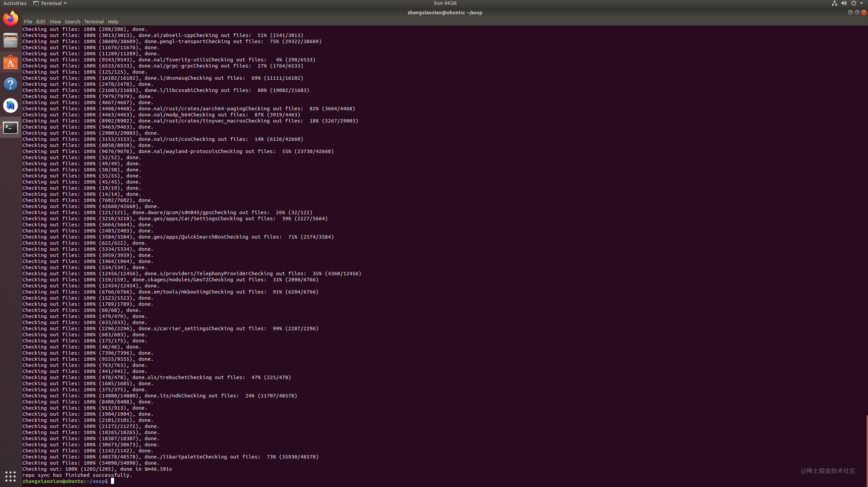The height and width of the screenshot is (487, 868).
Task: Open the Terminal menu in menu bar
Action: (94, 21)
